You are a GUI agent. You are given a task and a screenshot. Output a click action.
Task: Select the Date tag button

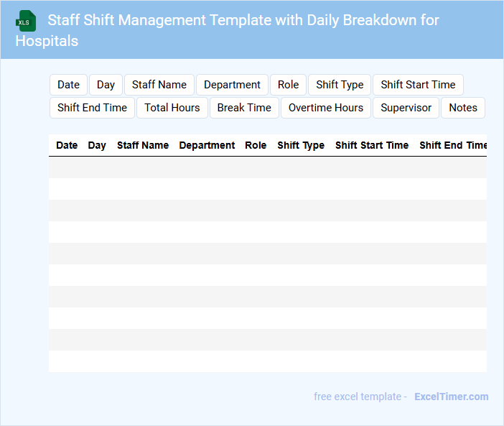click(68, 85)
